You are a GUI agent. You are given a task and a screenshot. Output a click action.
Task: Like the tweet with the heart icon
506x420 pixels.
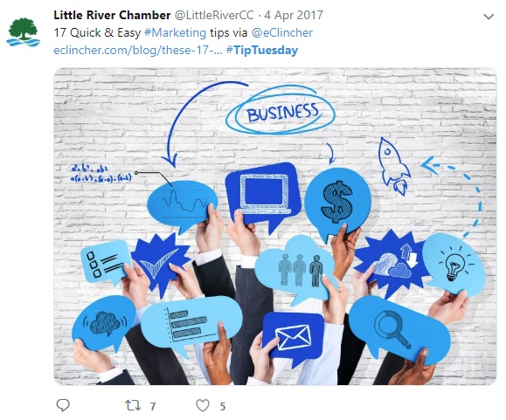click(203, 405)
